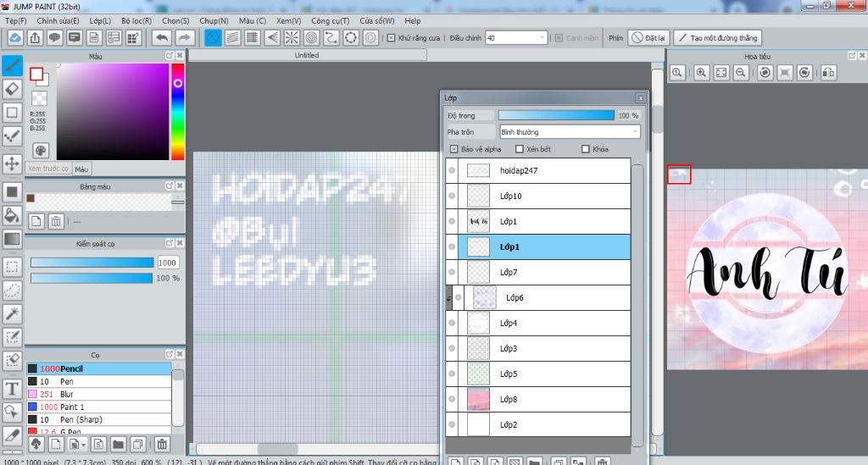Enable radial lines snap guide

tap(292, 37)
